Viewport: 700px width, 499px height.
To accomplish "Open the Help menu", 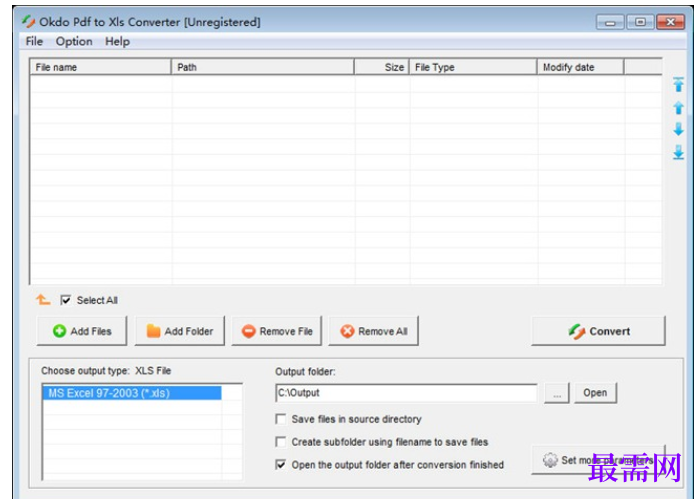I will point(117,42).
